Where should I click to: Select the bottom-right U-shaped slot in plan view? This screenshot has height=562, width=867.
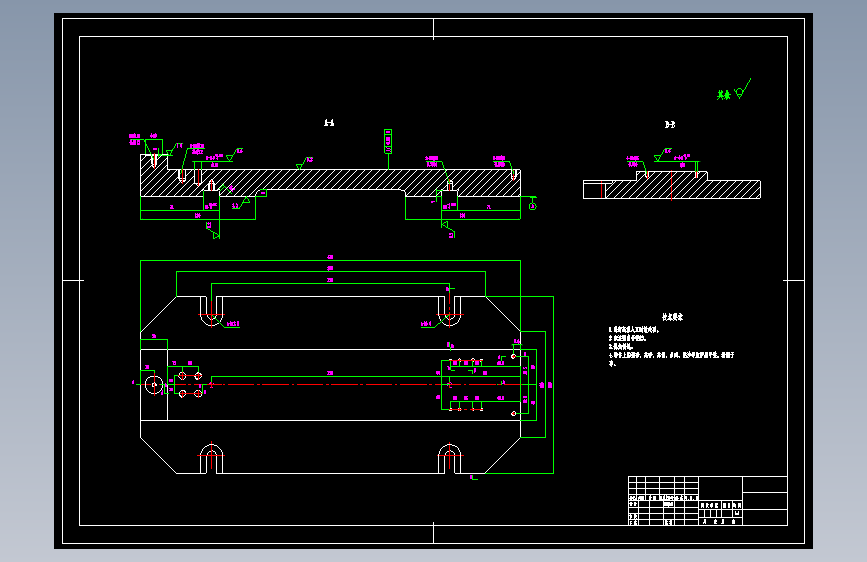pyautogui.click(x=449, y=458)
